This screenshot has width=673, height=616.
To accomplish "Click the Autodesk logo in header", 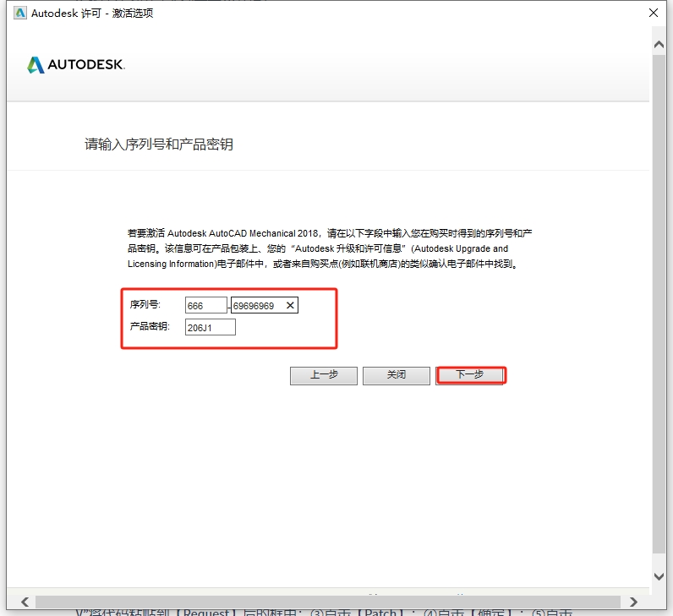I will pos(76,65).
